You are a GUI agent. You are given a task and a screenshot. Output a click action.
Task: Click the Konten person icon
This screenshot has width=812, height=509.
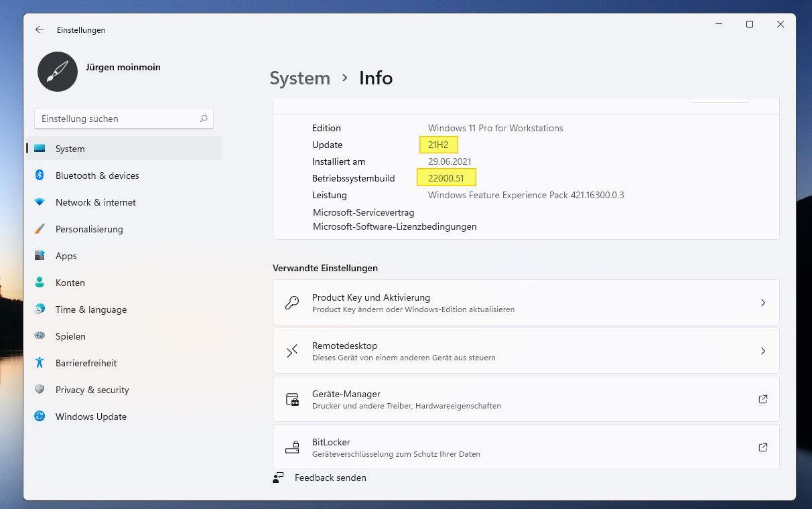pos(40,283)
